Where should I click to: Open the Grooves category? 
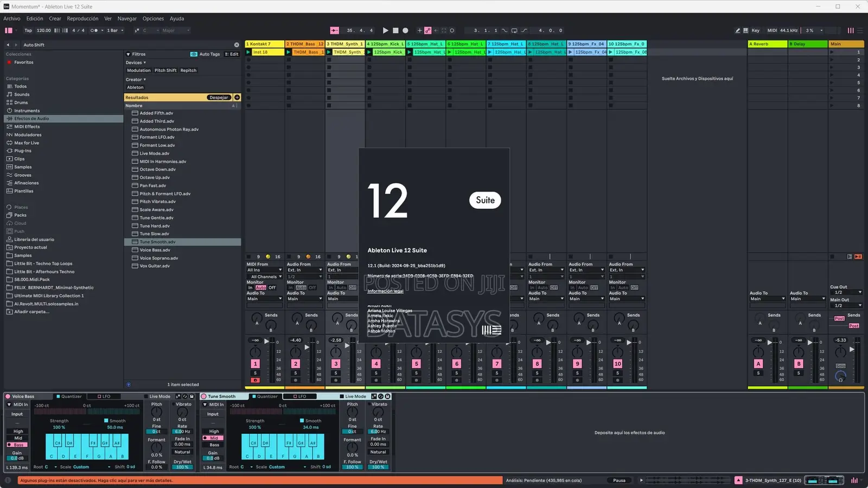click(x=23, y=175)
